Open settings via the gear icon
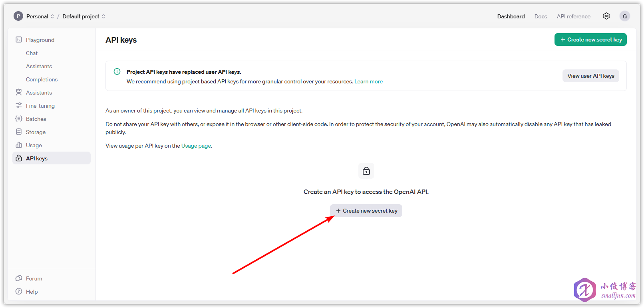The width and height of the screenshot is (644, 308). click(x=606, y=16)
